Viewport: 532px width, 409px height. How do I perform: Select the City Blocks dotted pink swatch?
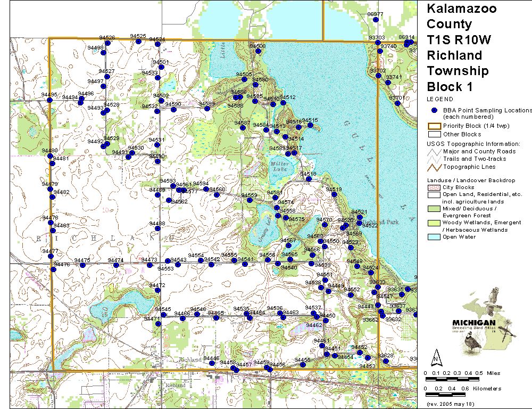coord(434,188)
